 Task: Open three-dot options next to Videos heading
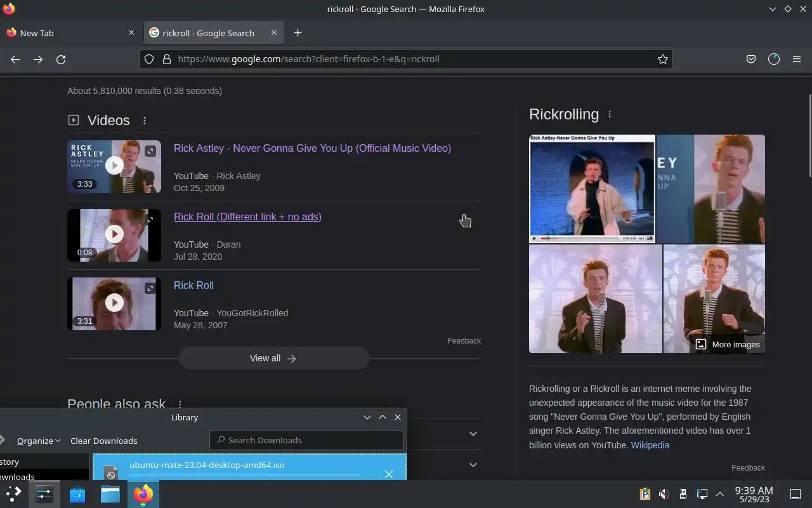click(x=145, y=121)
